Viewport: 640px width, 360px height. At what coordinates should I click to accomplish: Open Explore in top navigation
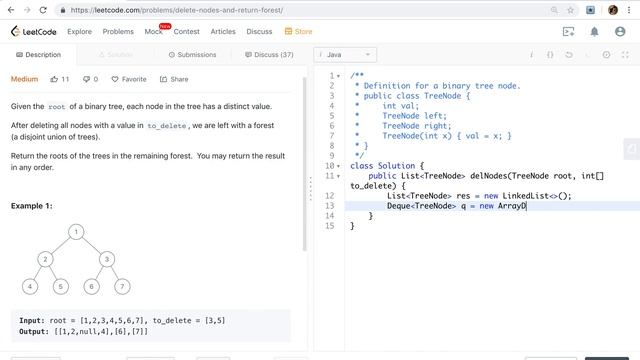pos(80,31)
